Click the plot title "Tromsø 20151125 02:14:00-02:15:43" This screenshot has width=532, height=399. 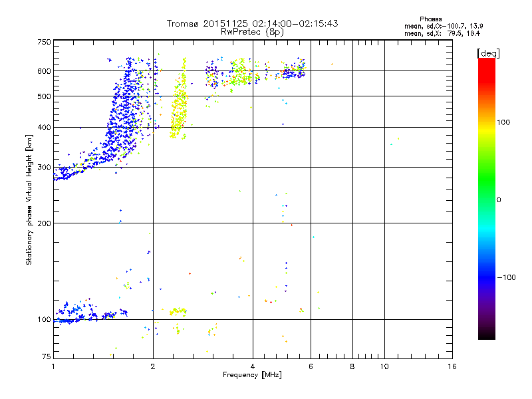click(252, 23)
